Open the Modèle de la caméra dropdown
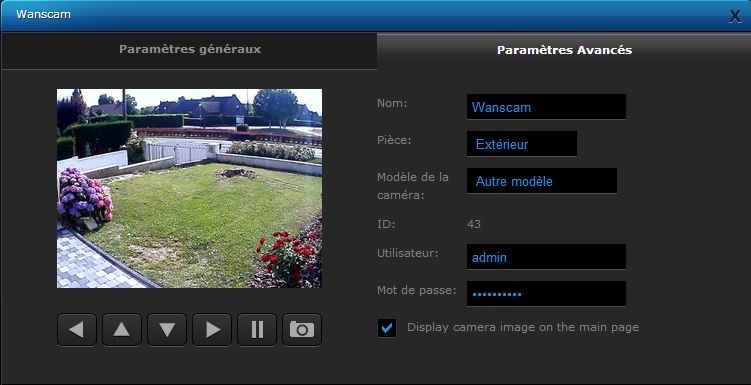The image size is (751, 385). pos(542,181)
